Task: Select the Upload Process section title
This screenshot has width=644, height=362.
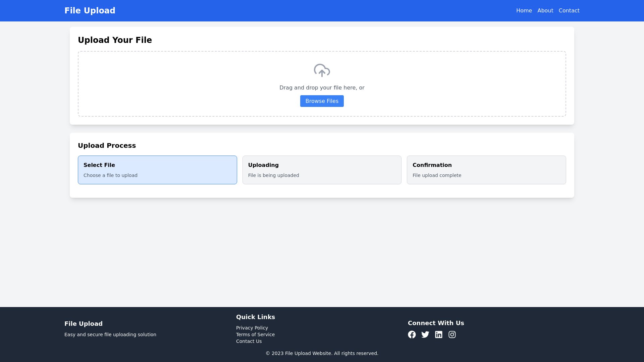Action: click(x=107, y=145)
